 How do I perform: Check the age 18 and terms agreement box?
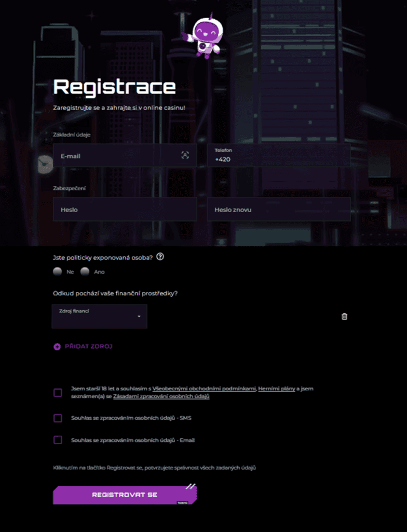[x=58, y=393]
